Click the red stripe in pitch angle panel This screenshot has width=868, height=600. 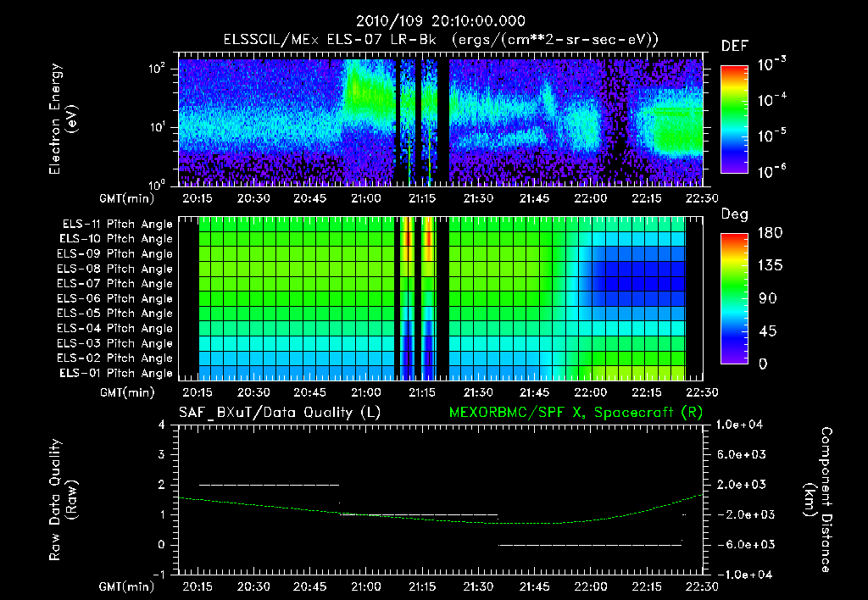408,238
